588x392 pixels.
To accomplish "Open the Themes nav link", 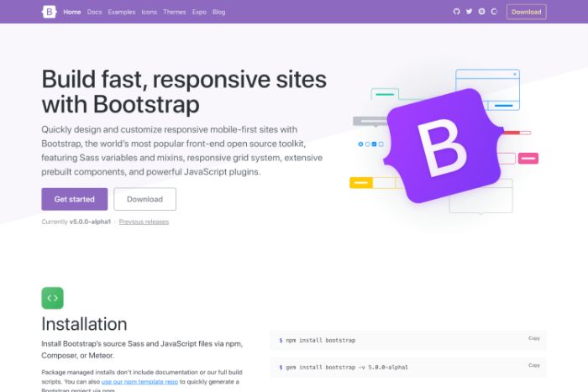I will 175,13.
